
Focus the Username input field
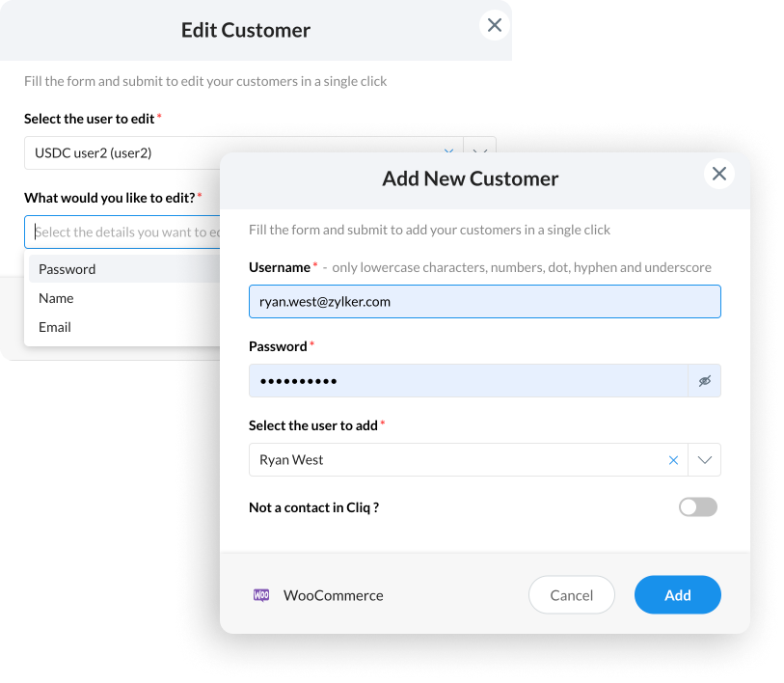pyautogui.click(x=484, y=301)
